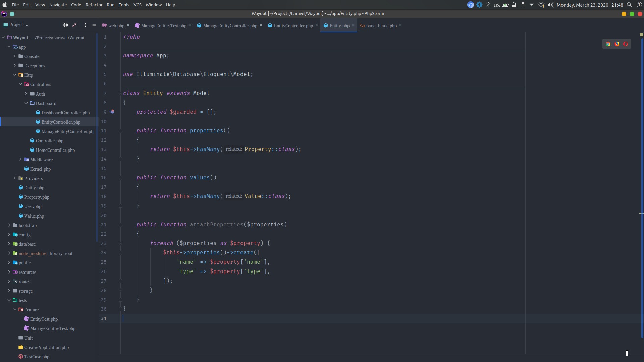Hide the Project tool window

coord(94,25)
